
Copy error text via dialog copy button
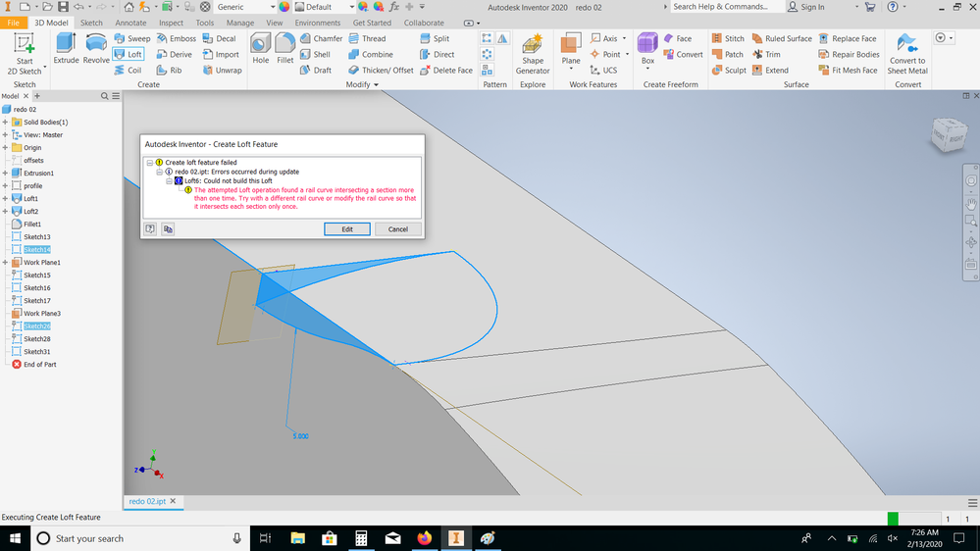168,229
